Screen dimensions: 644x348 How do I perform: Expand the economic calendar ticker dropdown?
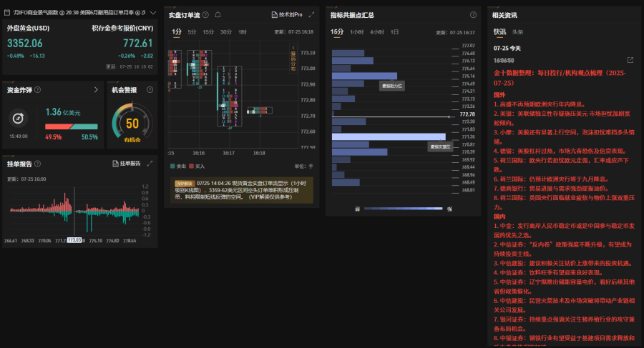[x=153, y=13]
